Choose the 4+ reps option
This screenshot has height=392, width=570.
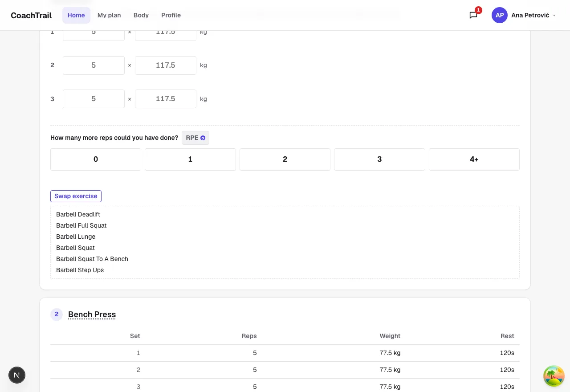click(474, 159)
